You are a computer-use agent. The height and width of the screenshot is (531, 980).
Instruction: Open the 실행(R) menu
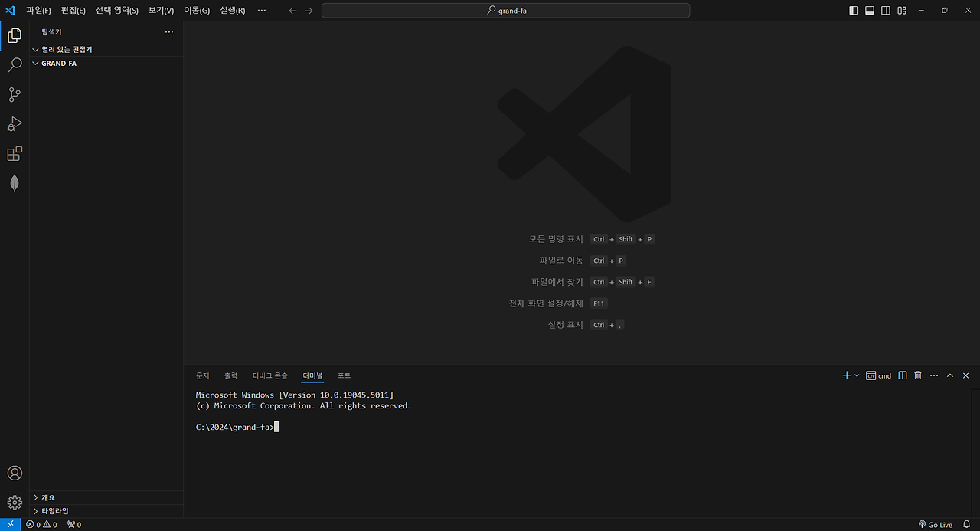(x=233, y=11)
